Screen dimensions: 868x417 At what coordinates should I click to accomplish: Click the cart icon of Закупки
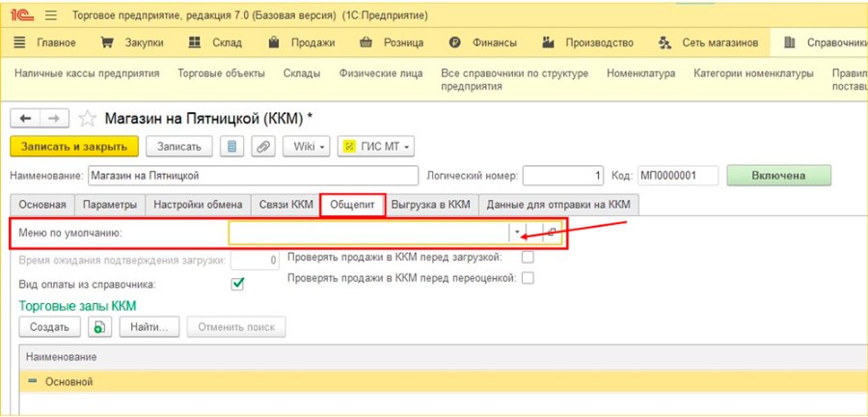pos(107,42)
